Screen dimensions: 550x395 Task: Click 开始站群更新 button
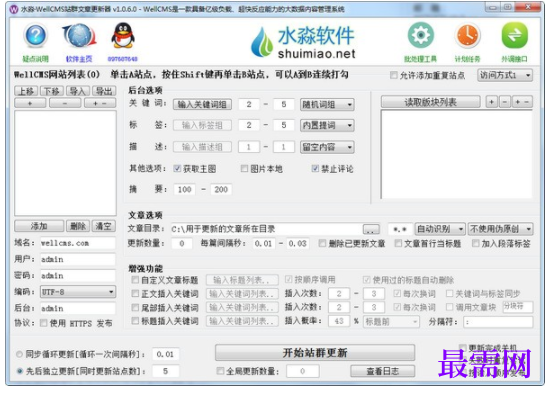[x=315, y=353]
